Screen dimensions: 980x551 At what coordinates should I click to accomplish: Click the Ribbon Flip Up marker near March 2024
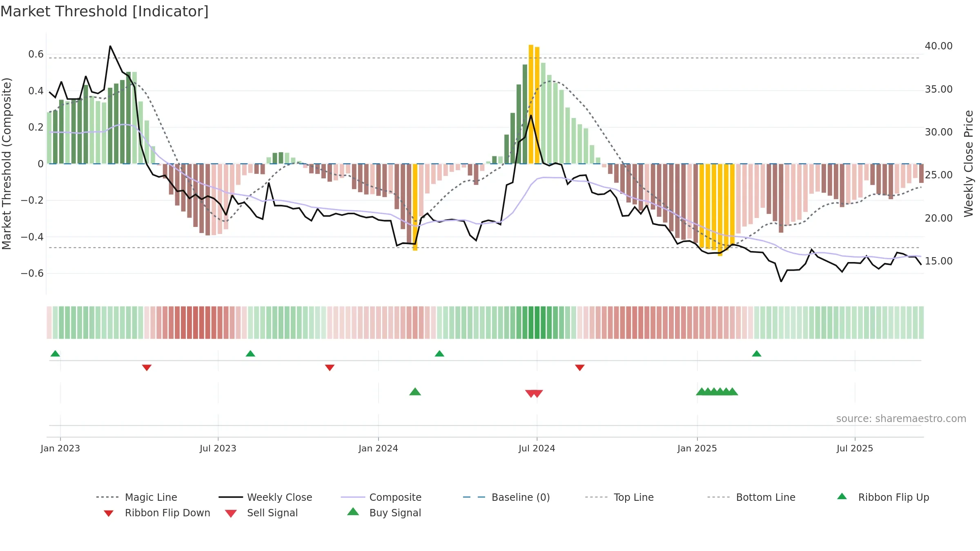click(x=439, y=353)
